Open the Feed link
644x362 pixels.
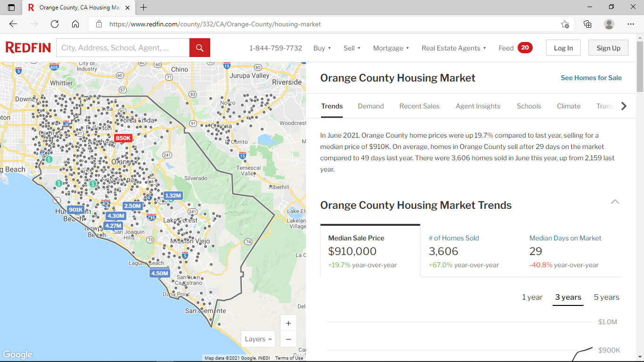[506, 48]
